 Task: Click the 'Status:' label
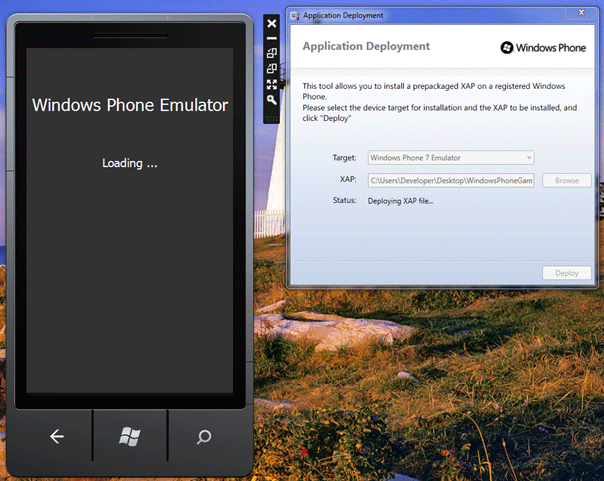coord(344,200)
